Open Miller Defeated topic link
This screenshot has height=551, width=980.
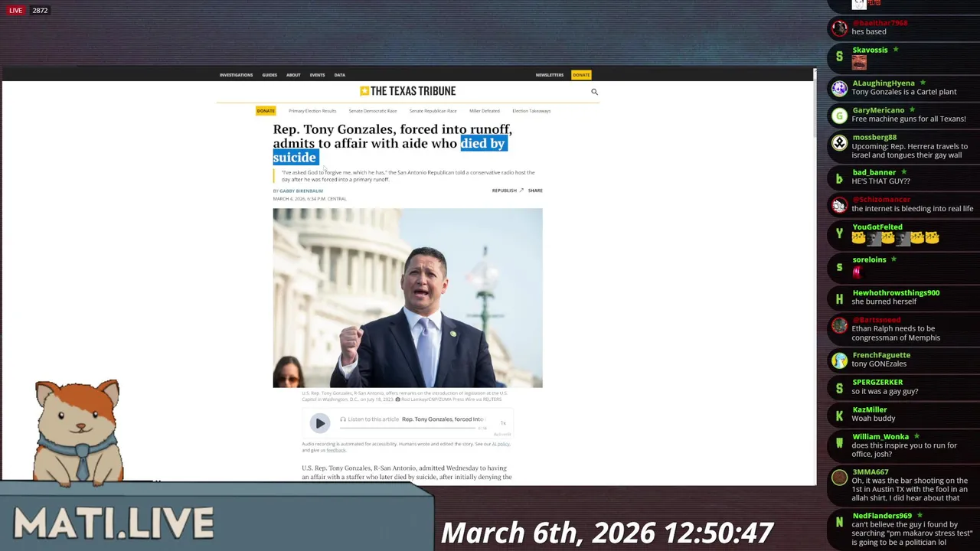tap(485, 111)
